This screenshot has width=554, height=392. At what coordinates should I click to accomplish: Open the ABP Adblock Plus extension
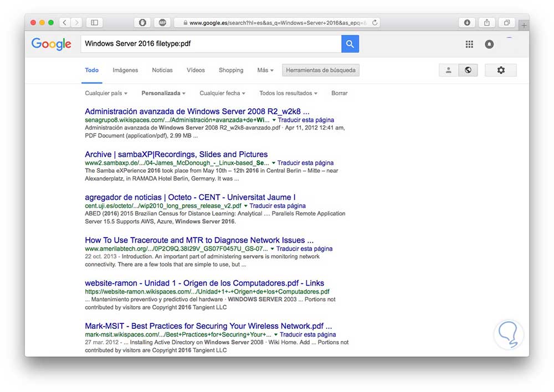(x=162, y=23)
